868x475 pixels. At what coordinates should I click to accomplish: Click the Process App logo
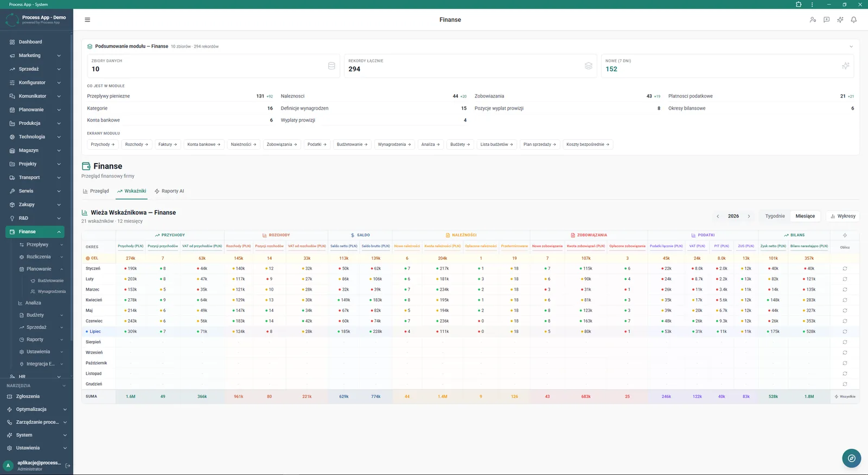[12, 20]
